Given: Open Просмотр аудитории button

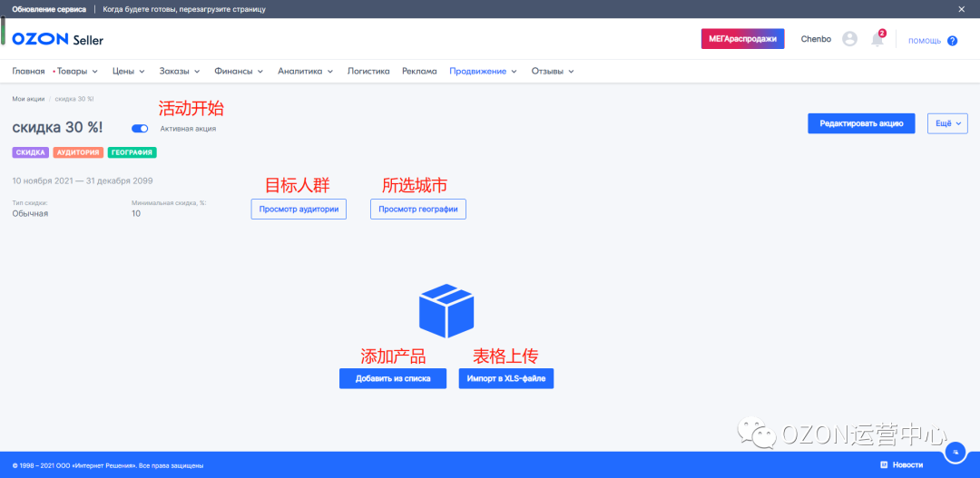Looking at the screenshot, I should 299,210.
